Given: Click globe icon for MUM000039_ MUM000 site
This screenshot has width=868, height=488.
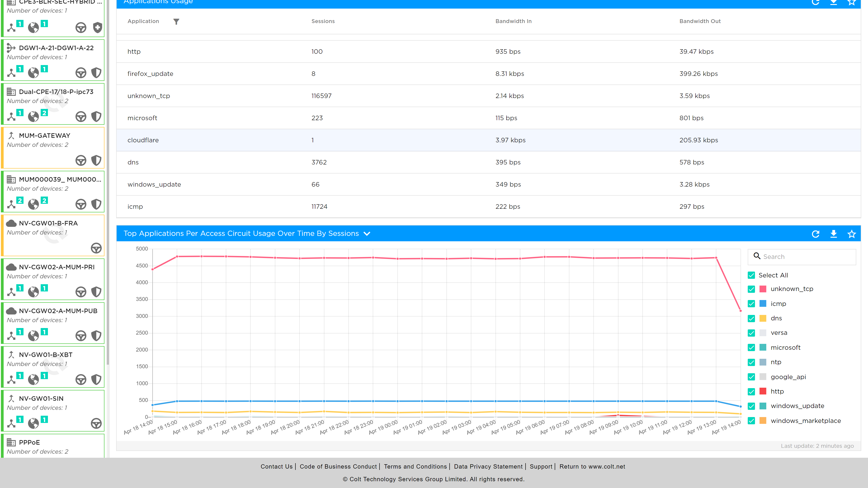Looking at the screenshot, I should point(33,204).
